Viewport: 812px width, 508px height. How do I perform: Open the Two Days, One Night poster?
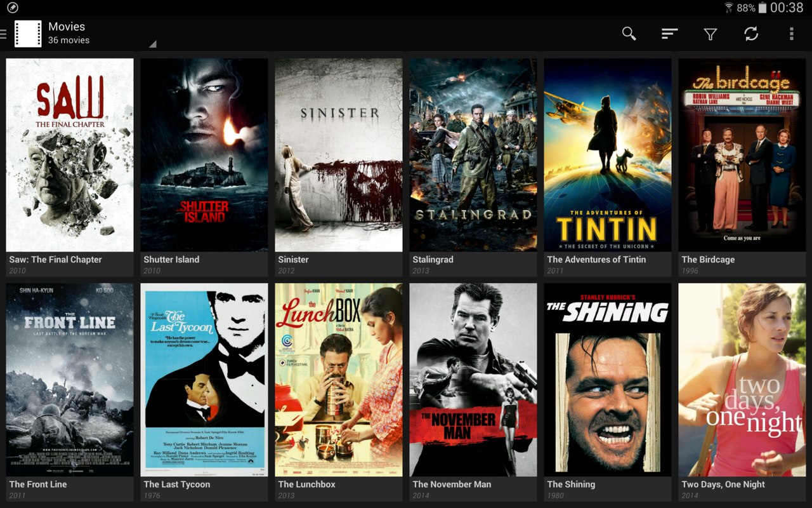click(742, 380)
